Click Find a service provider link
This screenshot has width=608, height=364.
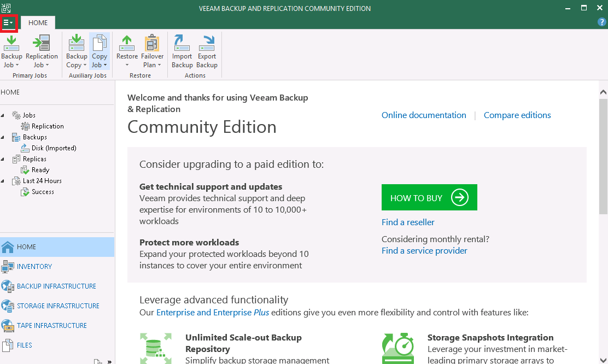tap(424, 250)
